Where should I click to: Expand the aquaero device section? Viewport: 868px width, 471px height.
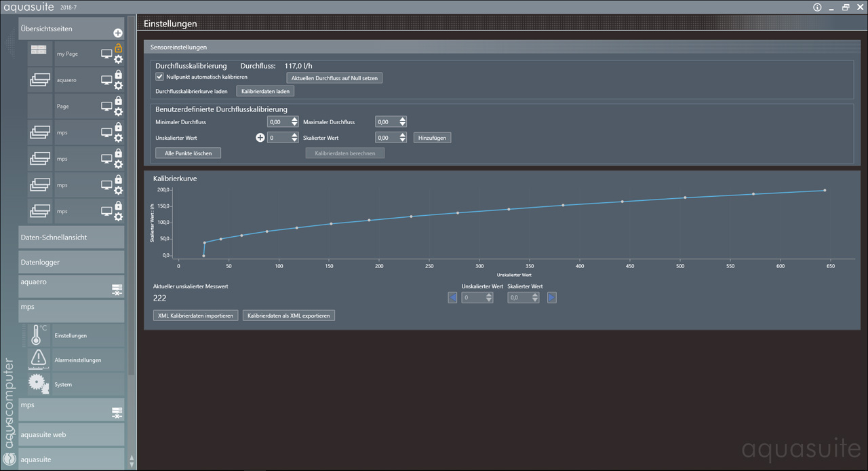(x=71, y=286)
